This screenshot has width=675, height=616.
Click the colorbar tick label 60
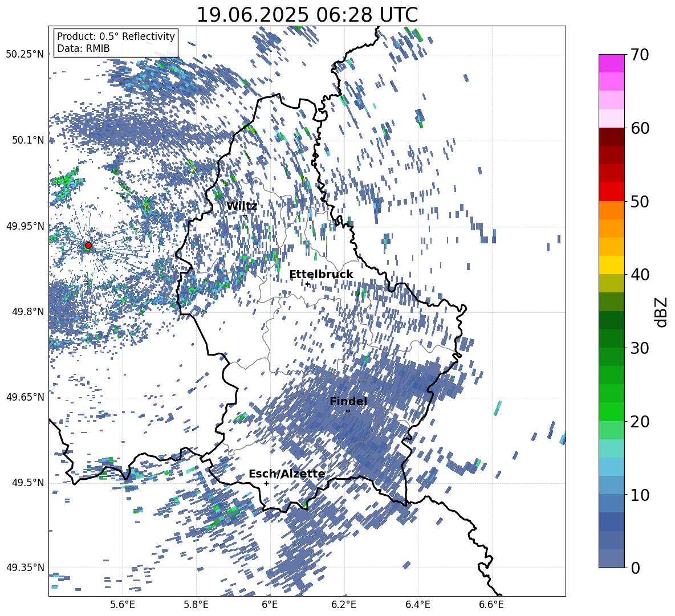pyautogui.click(x=640, y=128)
